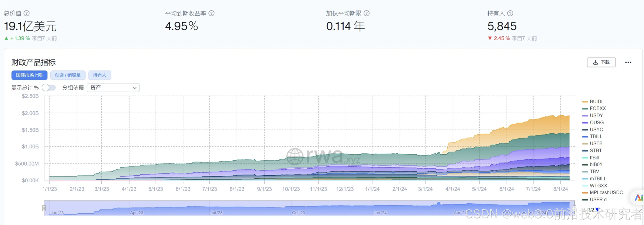Image resolution: width=644 pixels, height=225 pixels.
Task: Click the $2.50B y-axis label
Action: (30, 96)
